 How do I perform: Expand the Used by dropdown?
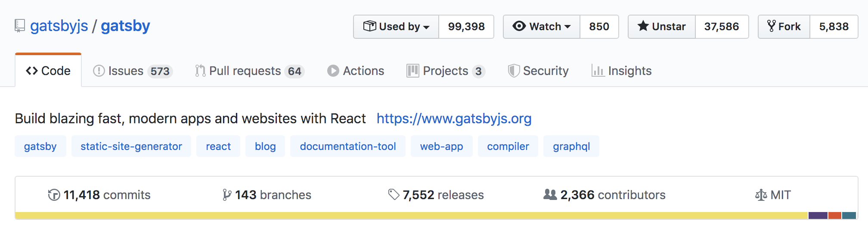[396, 27]
